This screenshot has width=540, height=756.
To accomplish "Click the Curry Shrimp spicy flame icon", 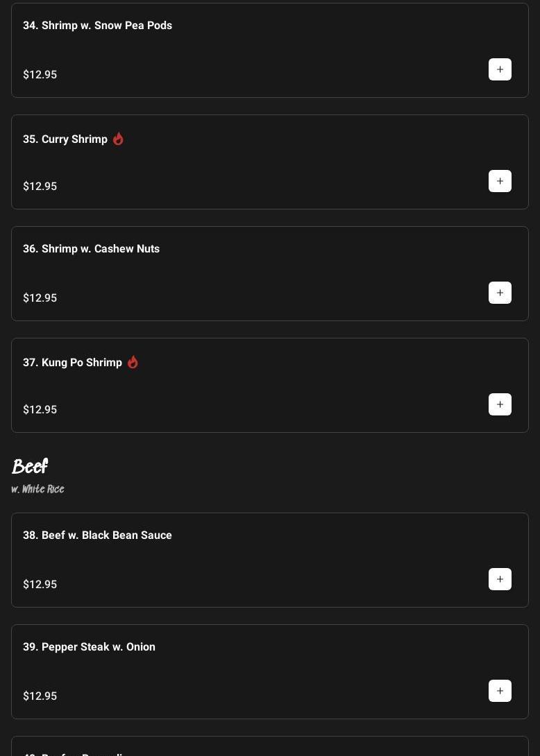I will coord(118,139).
